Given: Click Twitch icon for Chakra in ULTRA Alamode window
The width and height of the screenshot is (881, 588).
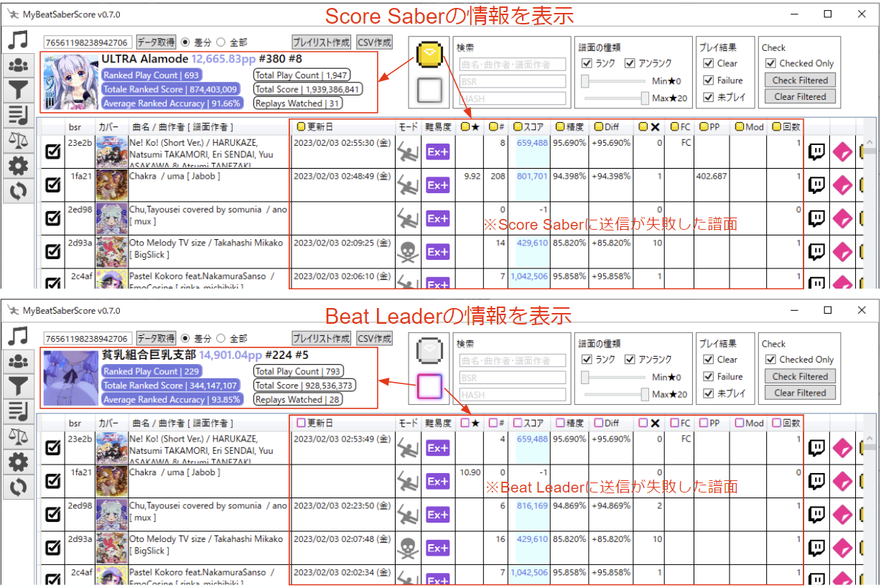Looking at the screenshot, I should 816,185.
